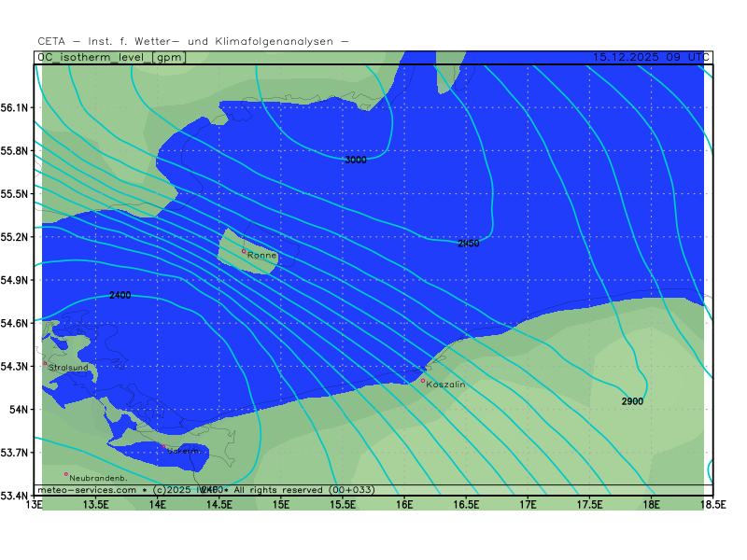Click the Neubrandenb. city marker
747x560 pixels.
66,474
